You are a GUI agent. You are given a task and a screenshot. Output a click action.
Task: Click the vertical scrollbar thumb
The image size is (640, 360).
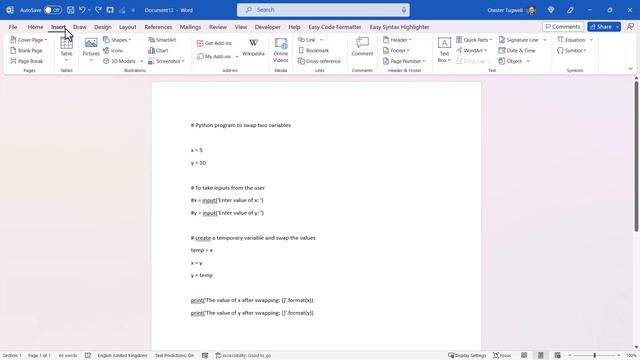(x=636, y=157)
